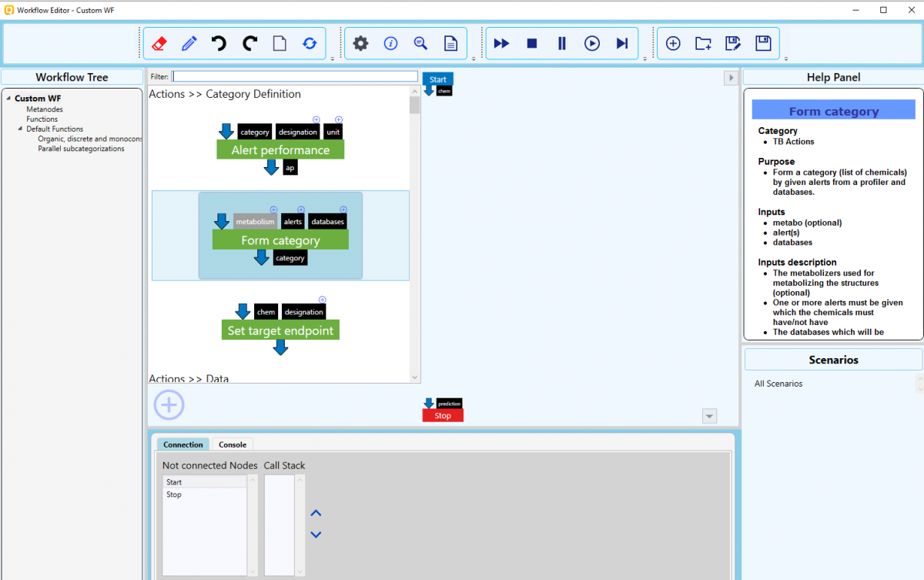The height and width of the screenshot is (580, 924).
Task: Select Metanodes in the Workflow Tree
Action: pyautogui.click(x=45, y=109)
